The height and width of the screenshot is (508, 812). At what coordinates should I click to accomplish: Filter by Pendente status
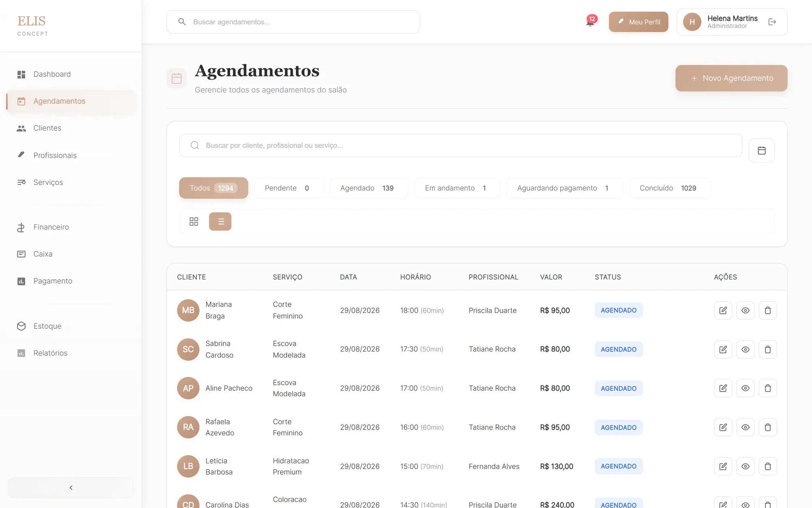pyautogui.click(x=289, y=188)
